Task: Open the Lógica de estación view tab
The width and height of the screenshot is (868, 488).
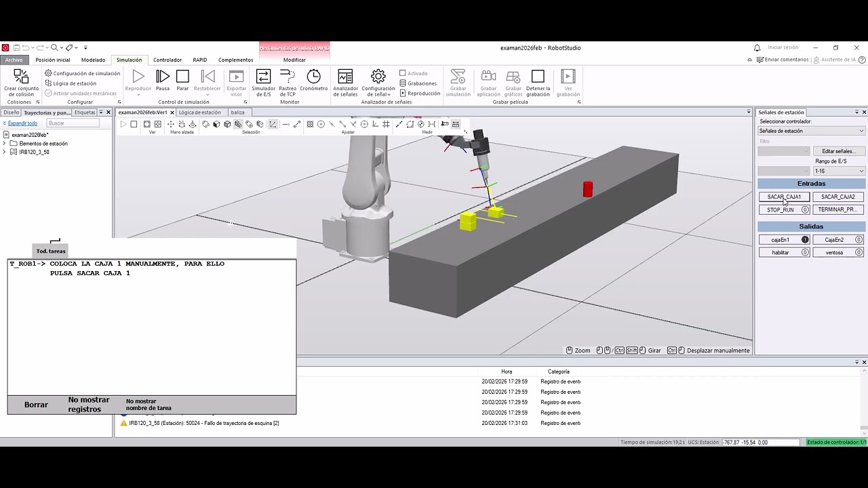Action: pos(200,113)
